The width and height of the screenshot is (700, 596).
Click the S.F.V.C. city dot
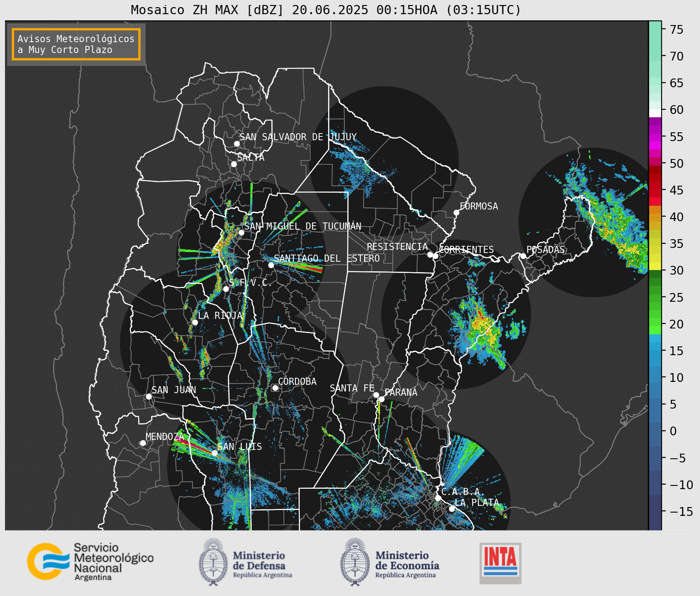tap(226, 289)
